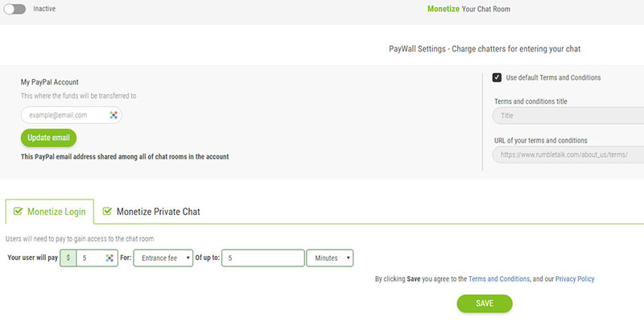
Task: Click the dollar sign currency icon
Action: (x=68, y=258)
